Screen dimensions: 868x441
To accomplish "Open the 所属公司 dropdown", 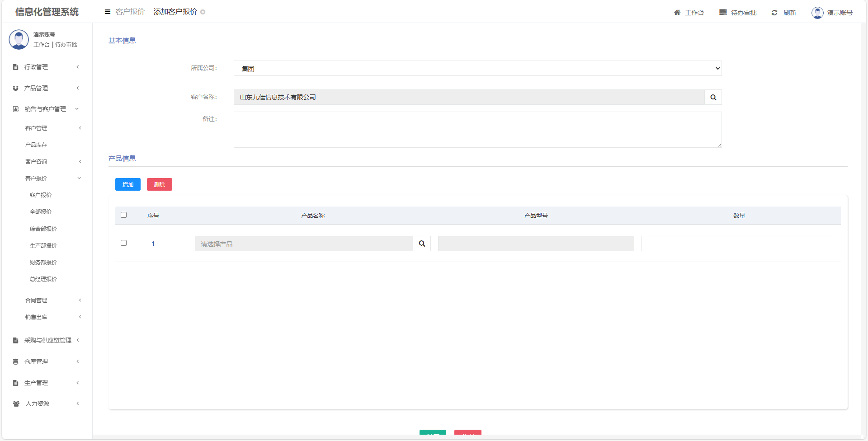I will (477, 69).
